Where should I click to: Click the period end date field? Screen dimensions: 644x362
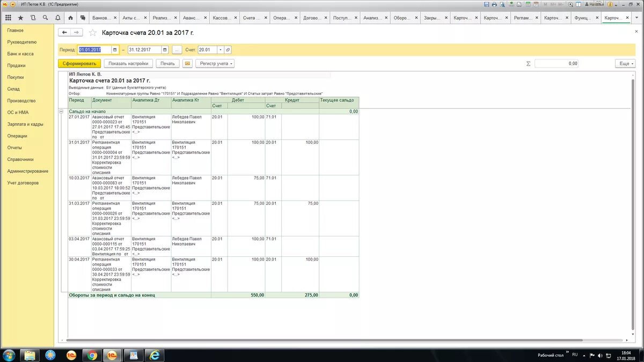pyautogui.click(x=144, y=50)
